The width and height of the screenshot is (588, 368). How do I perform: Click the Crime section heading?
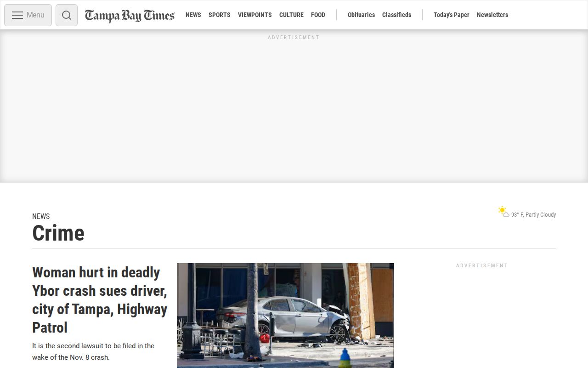58,233
